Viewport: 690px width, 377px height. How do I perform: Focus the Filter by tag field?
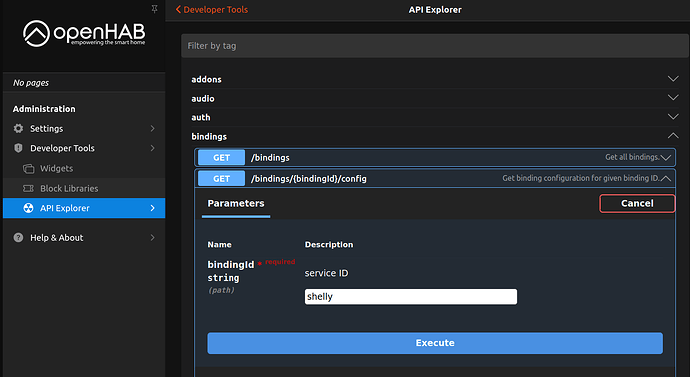(x=435, y=46)
